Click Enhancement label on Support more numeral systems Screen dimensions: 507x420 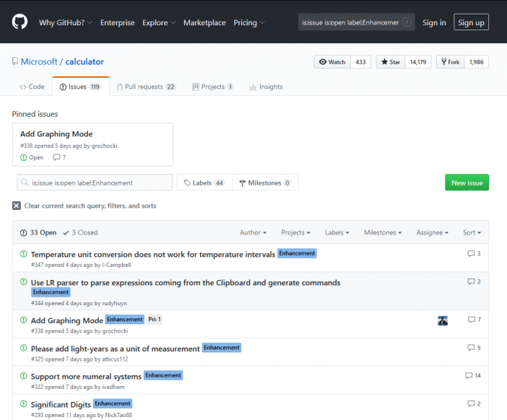click(163, 375)
